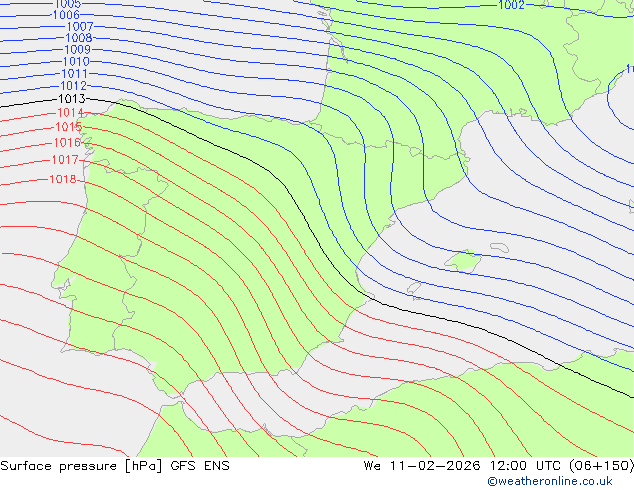Click the 1016 isobar label
634x490 pixels.
click(67, 143)
